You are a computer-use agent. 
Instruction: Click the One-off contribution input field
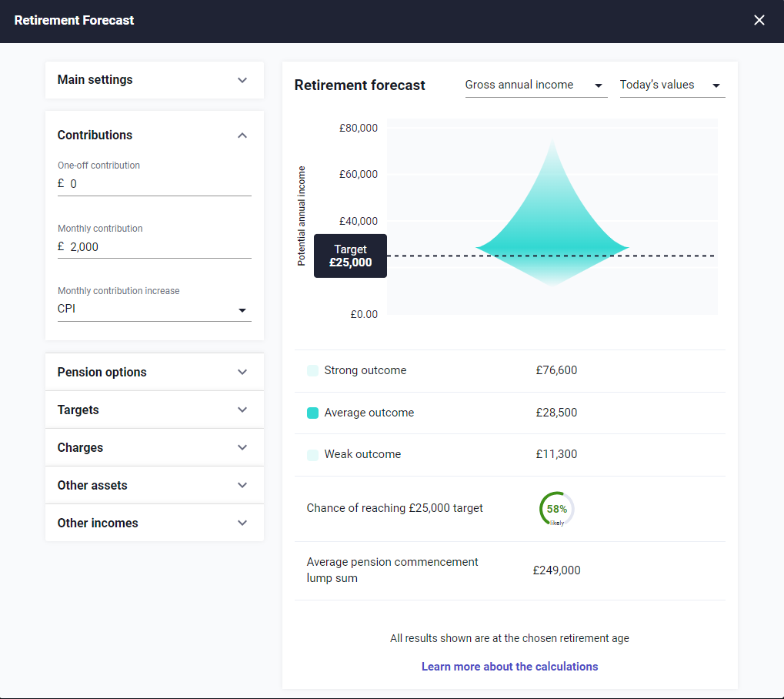(154, 183)
